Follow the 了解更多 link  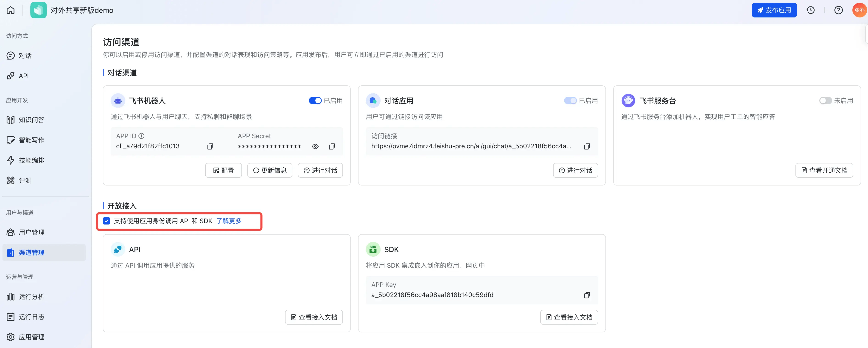[x=229, y=221]
